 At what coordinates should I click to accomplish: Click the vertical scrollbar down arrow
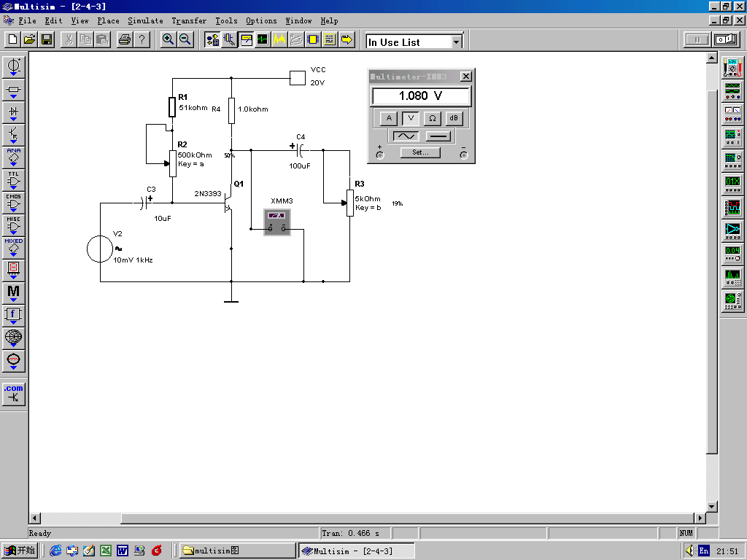(712, 507)
